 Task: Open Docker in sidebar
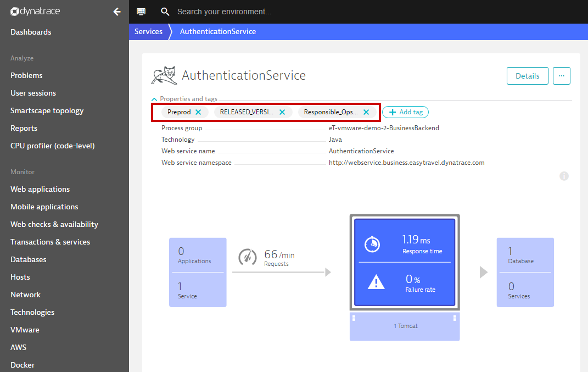click(23, 365)
